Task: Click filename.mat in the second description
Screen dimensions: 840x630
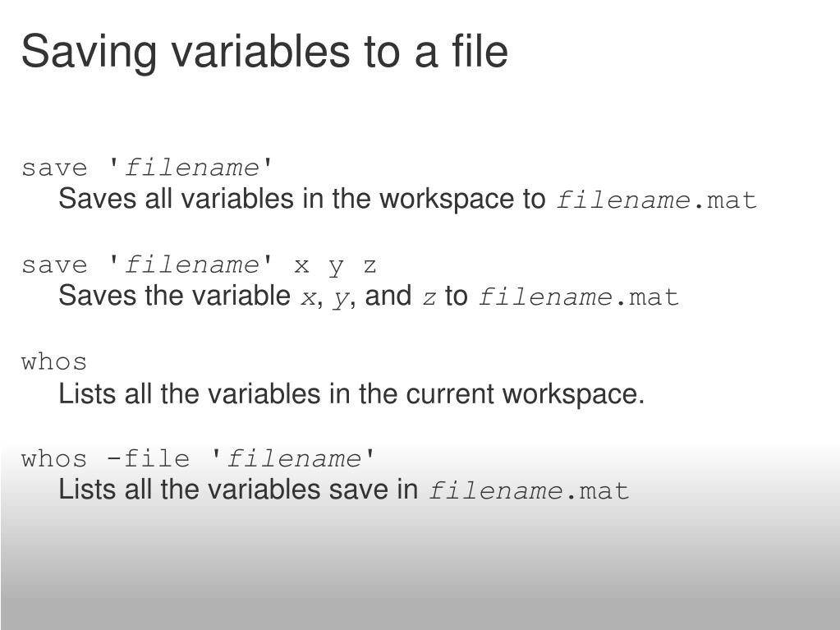Action: (579, 297)
